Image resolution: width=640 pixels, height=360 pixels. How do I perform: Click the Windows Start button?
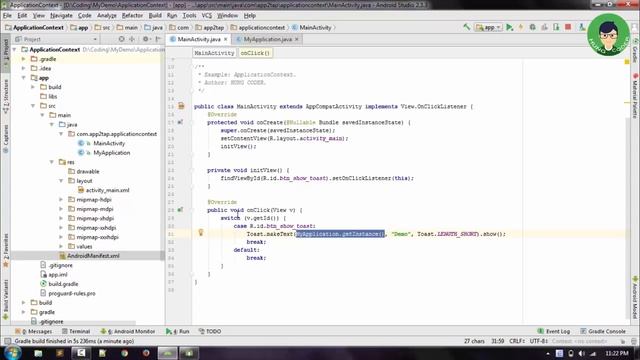coord(12,353)
